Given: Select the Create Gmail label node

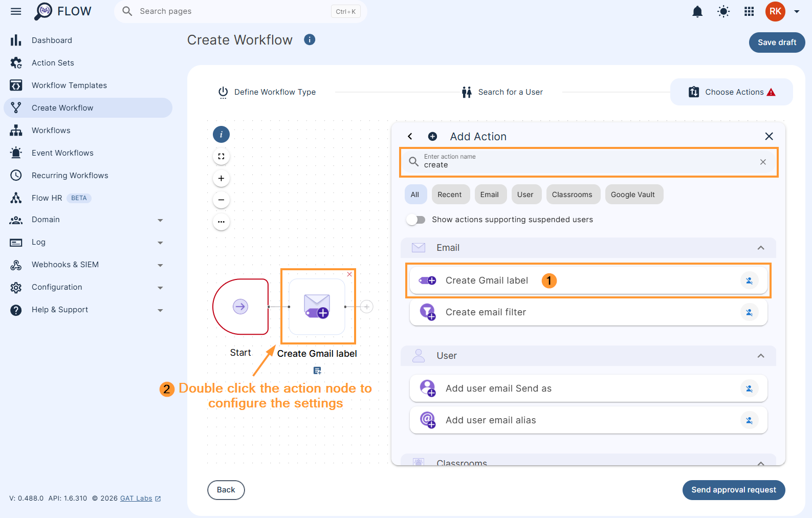Looking at the screenshot, I should pyautogui.click(x=317, y=307).
